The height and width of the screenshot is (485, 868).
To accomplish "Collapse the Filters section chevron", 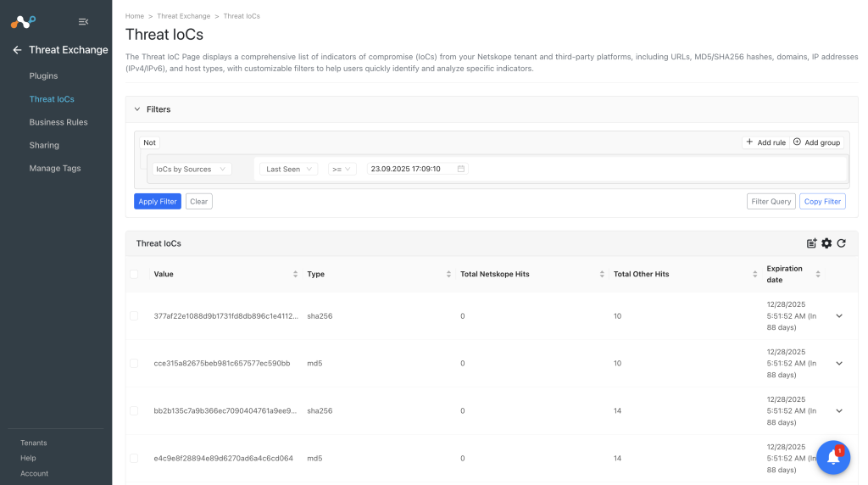I will (137, 109).
